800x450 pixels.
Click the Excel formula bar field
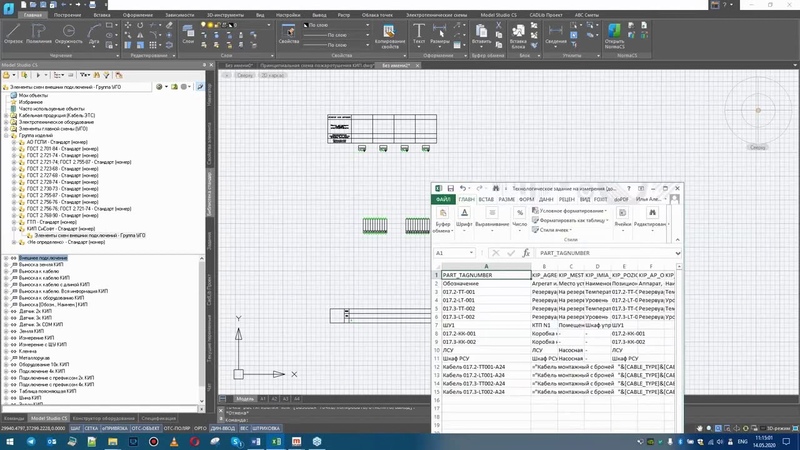(606, 253)
